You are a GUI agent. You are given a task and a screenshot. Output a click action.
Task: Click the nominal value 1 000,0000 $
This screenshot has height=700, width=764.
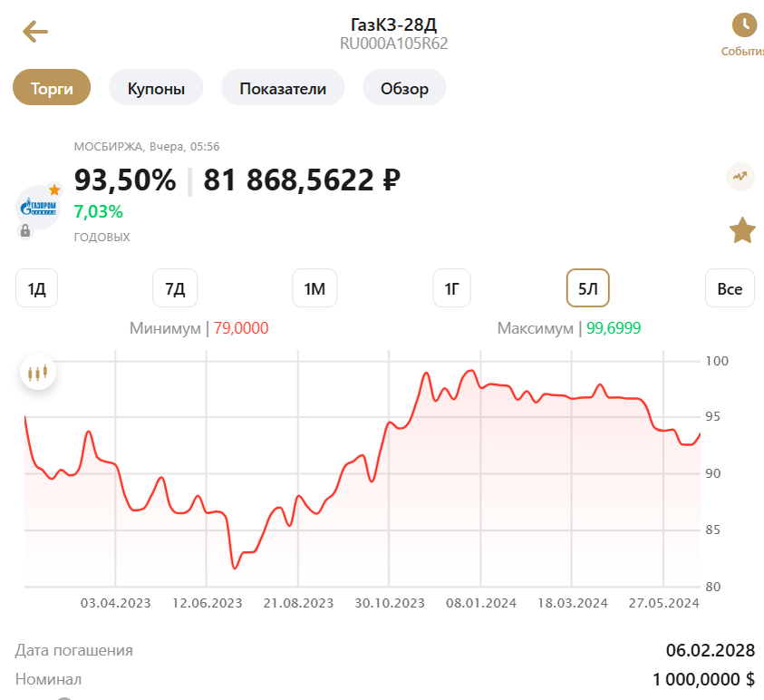pyautogui.click(x=704, y=679)
